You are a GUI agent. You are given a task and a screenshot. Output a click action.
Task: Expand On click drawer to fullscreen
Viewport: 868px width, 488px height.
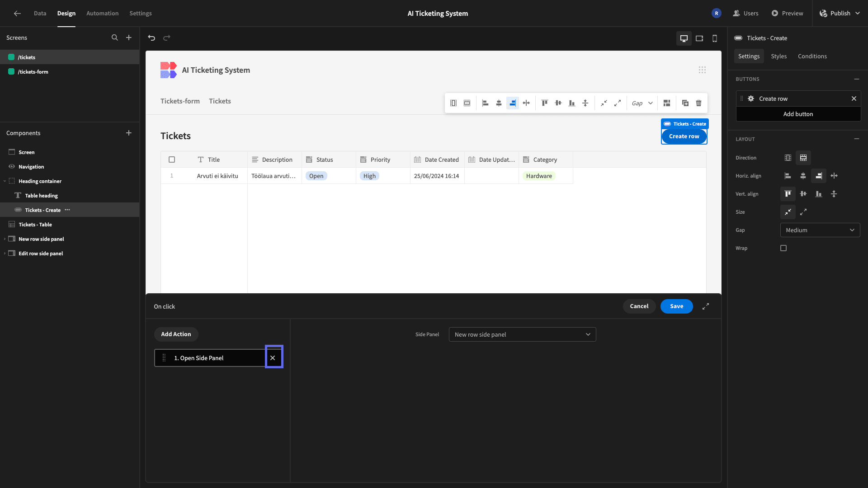pyautogui.click(x=706, y=307)
